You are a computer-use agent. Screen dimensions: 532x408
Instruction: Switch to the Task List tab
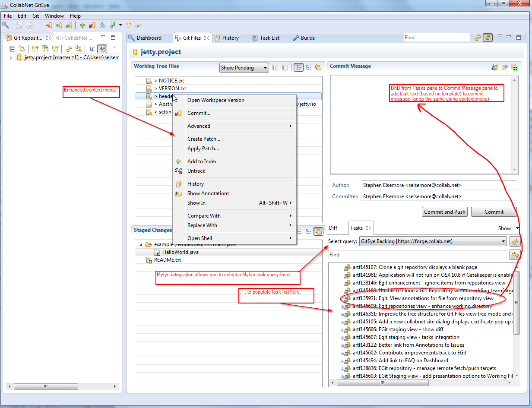266,38
